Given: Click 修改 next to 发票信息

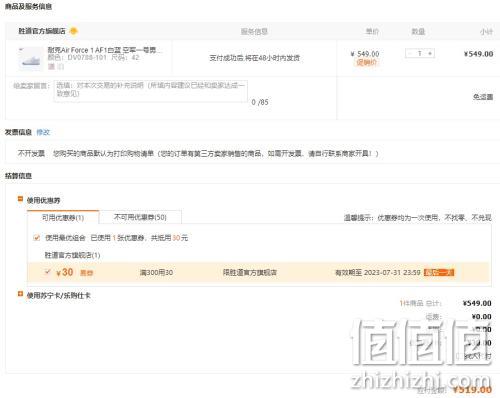Looking at the screenshot, I should pos(43,132).
